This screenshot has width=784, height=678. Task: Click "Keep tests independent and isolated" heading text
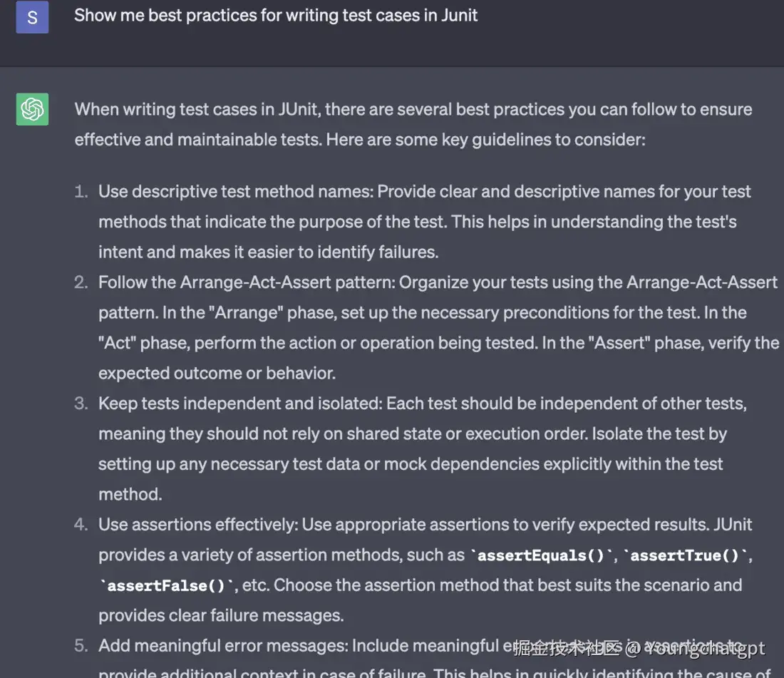click(x=240, y=404)
